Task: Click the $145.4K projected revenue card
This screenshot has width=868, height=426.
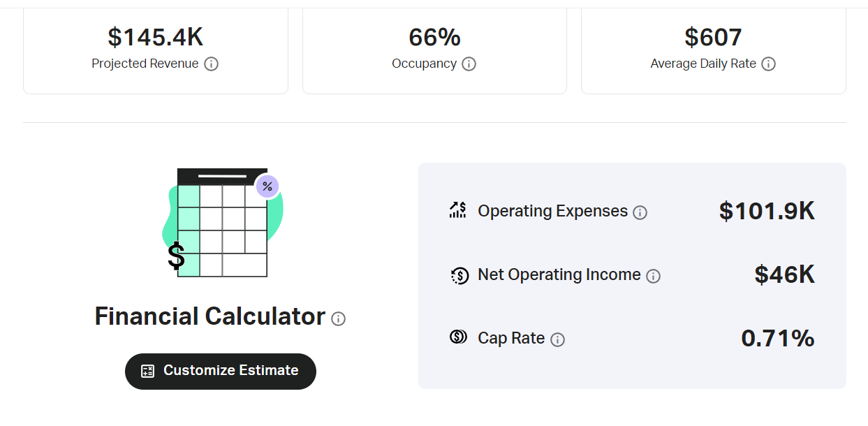Action: click(155, 47)
